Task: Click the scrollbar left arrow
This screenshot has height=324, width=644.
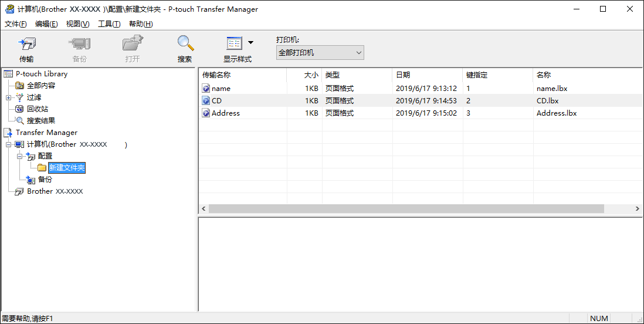Action: 204,209
